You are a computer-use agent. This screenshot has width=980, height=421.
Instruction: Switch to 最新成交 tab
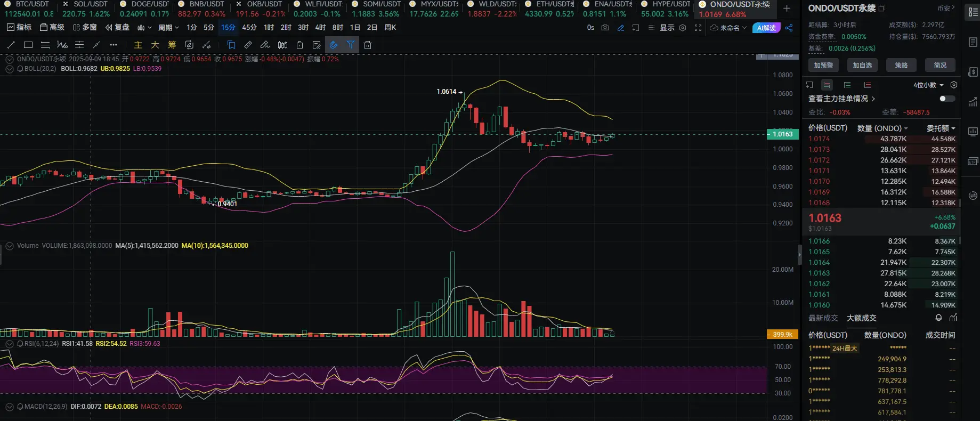[x=823, y=318]
